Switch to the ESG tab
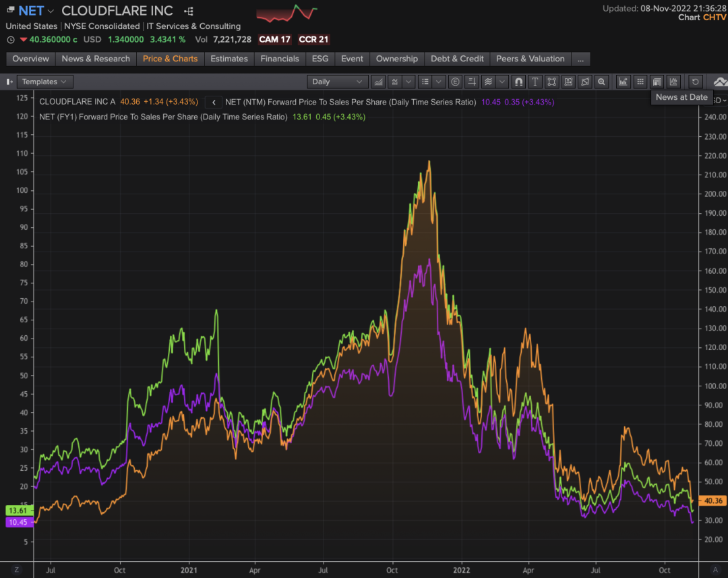 (320, 59)
